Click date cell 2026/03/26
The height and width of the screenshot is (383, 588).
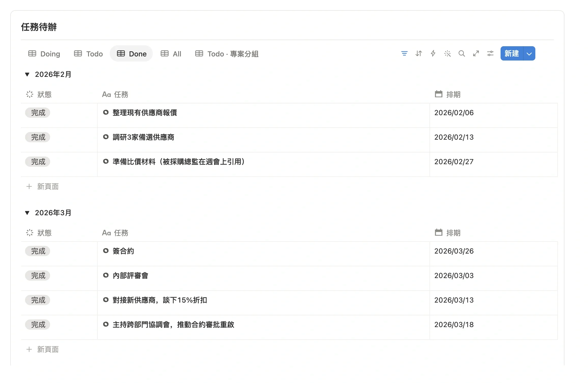click(494, 254)
